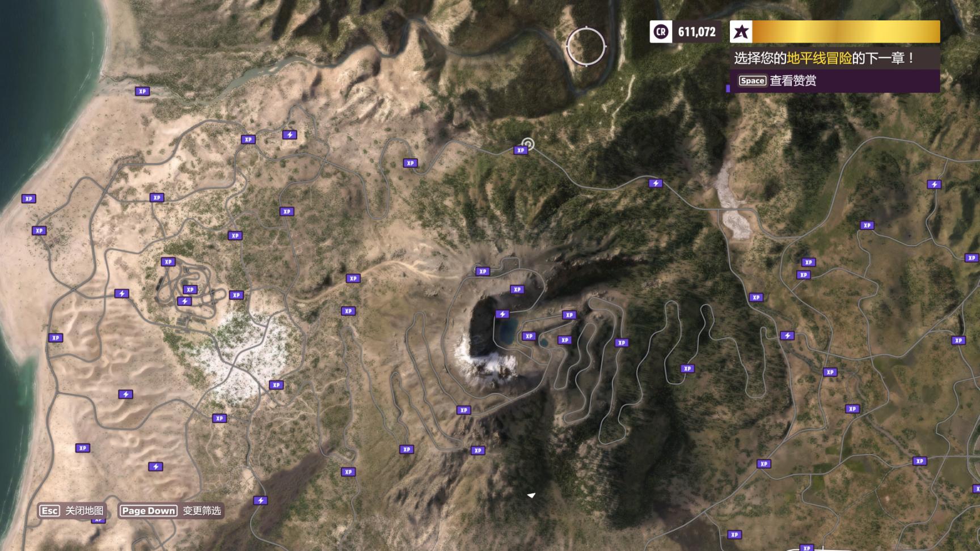Select northernmost XP board near the coastal river mouth
The image size is (980, 551).
[x=142, y=91]
